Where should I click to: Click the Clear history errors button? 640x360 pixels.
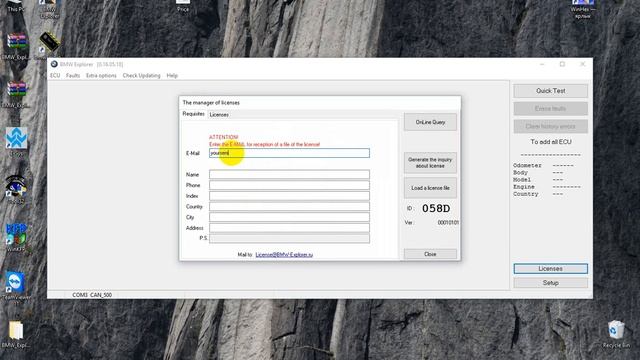(551, 127)
